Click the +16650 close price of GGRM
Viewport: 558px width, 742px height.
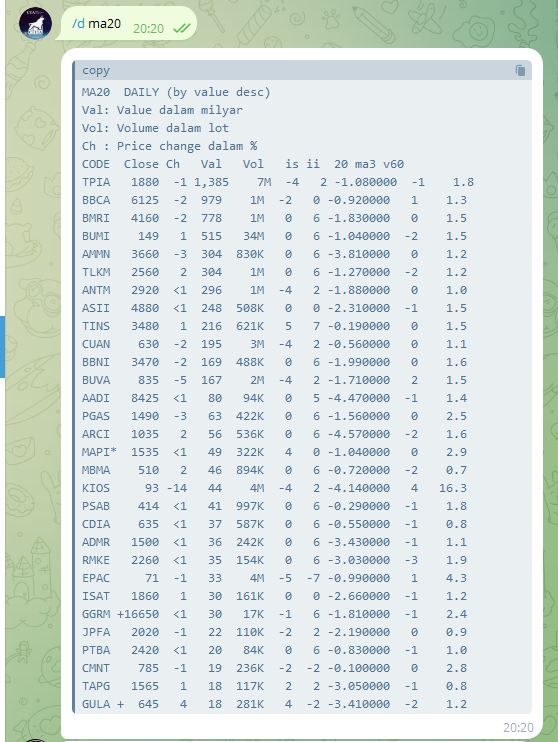click(138, 613)
